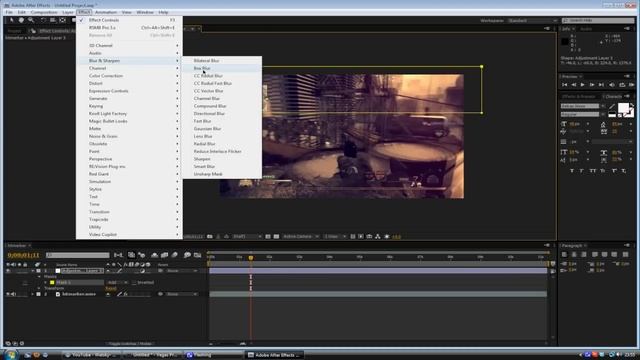Click RAM Preview button in Preview panel
Image resolution: width=640 pixels, height=360 pixels.
click(x=631, y=85)
